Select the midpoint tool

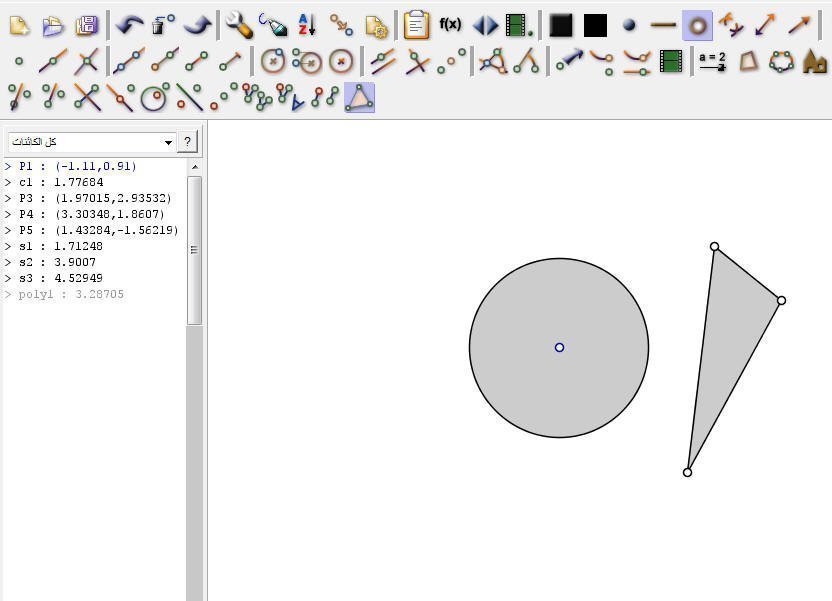coord(452,62)
